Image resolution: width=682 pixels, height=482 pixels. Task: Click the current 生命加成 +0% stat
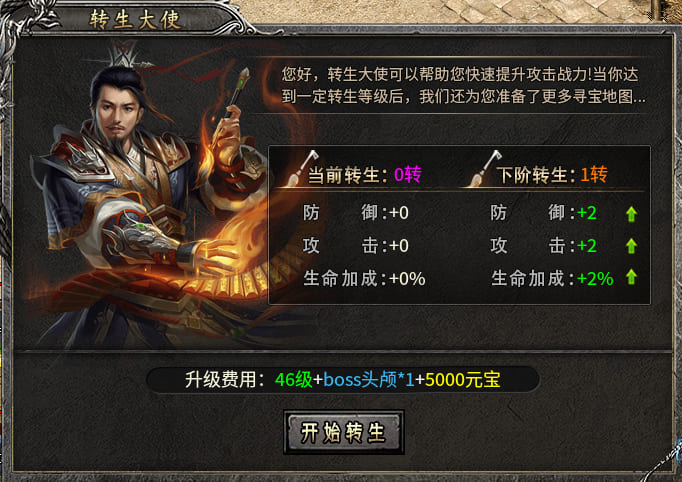(x=364, y=278)
